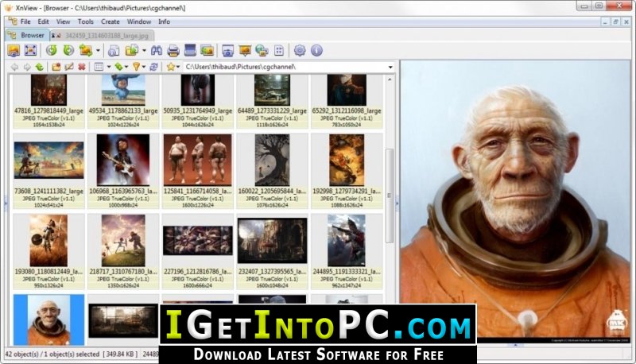The width and height of the screenshot is (636, 364).
Task: Click the Open file toolbar icon
Action: point(14,51)
